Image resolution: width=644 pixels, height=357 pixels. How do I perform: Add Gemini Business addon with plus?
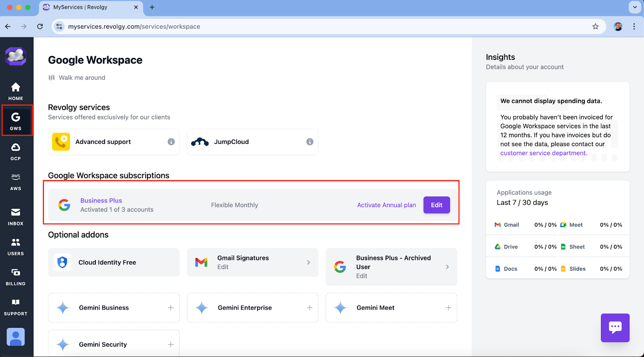[x=171, y=308]
